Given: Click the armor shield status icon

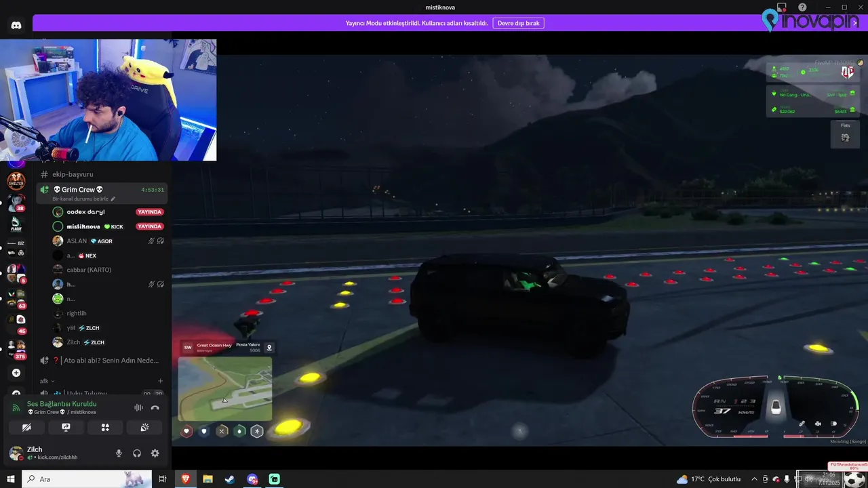Looking at the screenshot, I should 204,431.
